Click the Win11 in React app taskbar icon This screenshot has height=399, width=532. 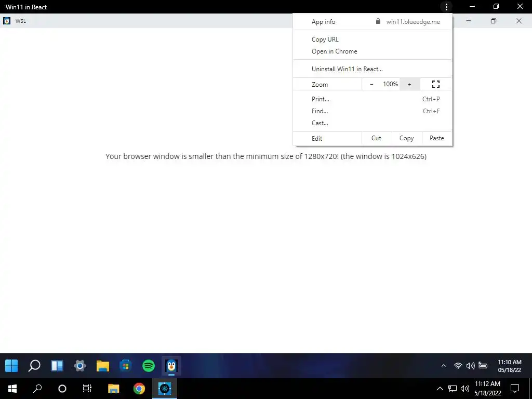click(x=165, y=389)
